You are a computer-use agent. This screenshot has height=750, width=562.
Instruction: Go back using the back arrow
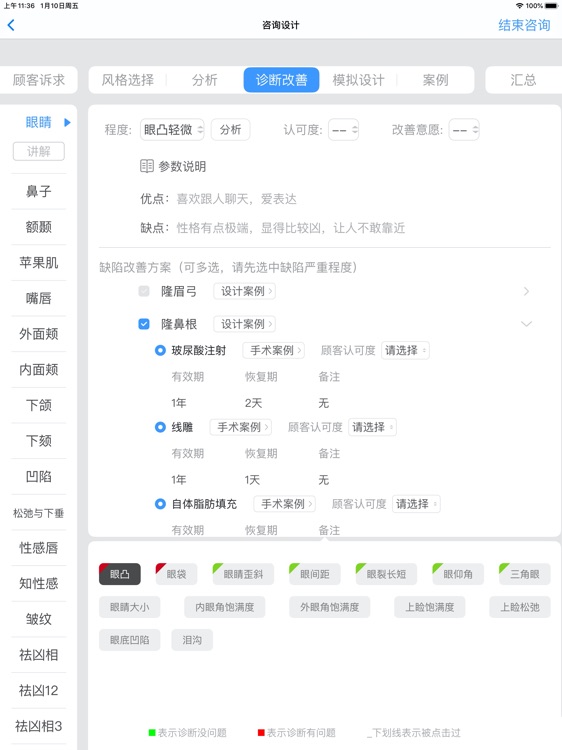coord(11,25)
